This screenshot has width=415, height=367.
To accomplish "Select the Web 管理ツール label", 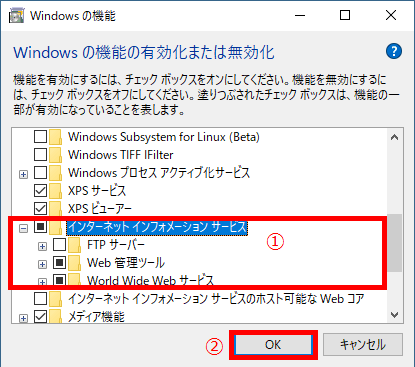I will [x=126, y=263].
